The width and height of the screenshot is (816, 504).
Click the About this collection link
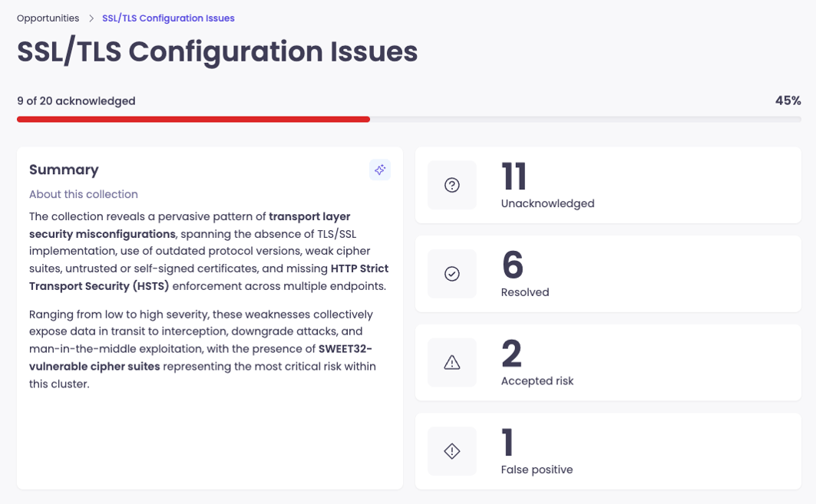[x=83, y=194]
